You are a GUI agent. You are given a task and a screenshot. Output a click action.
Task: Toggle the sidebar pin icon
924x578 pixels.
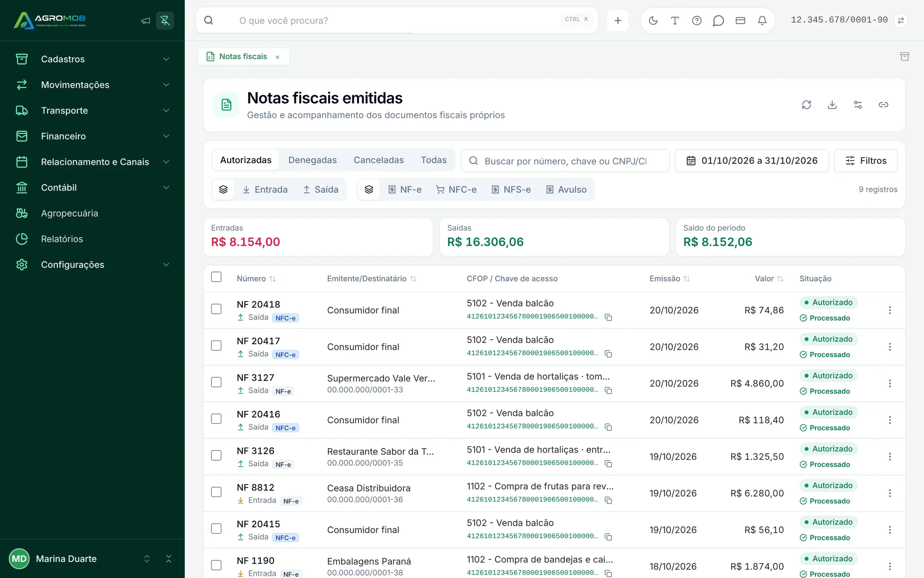165,21
